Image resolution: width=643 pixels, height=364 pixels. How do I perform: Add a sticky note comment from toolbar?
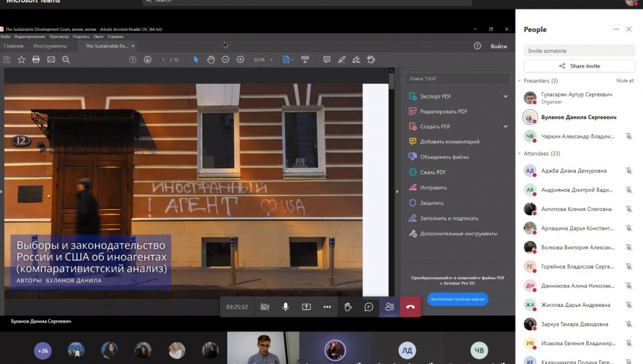[327, 60]
